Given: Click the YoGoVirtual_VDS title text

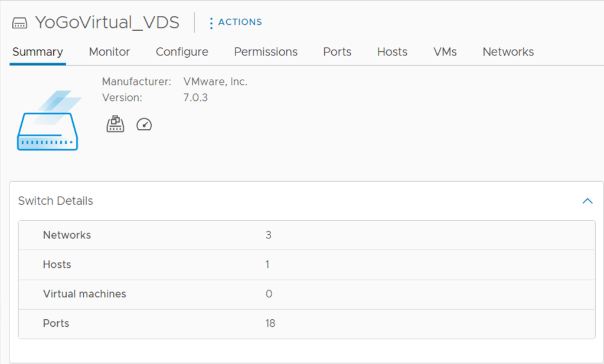Looking at the screenshot, I should 107,22.
